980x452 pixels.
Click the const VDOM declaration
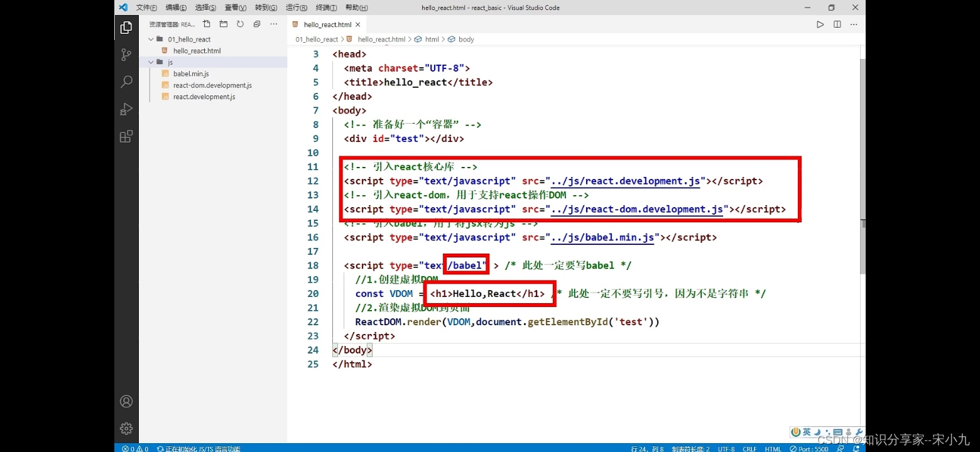click(x=384, y=294)
